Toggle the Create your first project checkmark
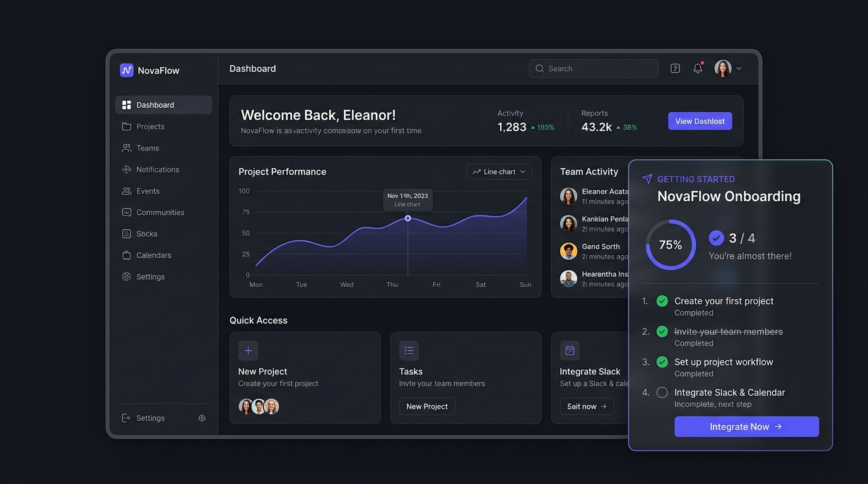868x484 pixels. tap(662, 301)
